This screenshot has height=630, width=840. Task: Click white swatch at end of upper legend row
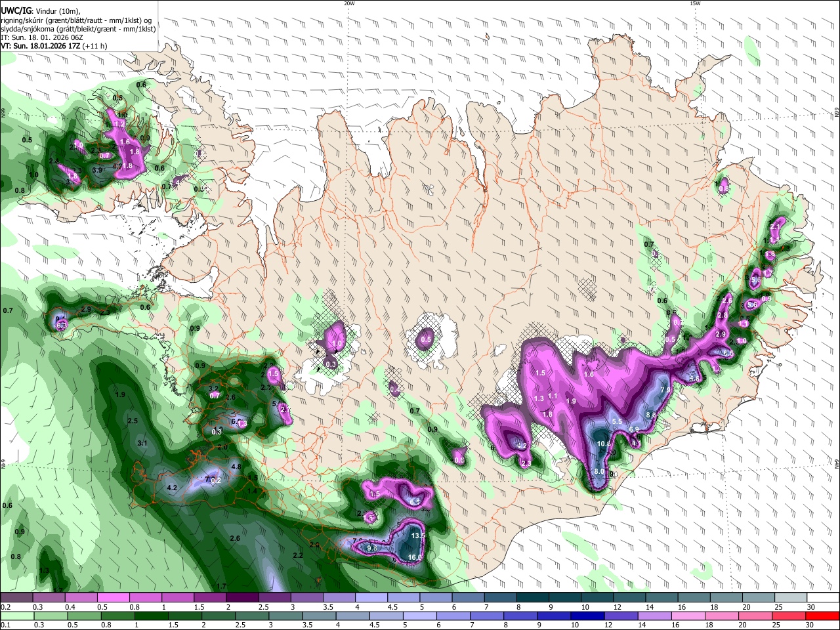(823, 597)
